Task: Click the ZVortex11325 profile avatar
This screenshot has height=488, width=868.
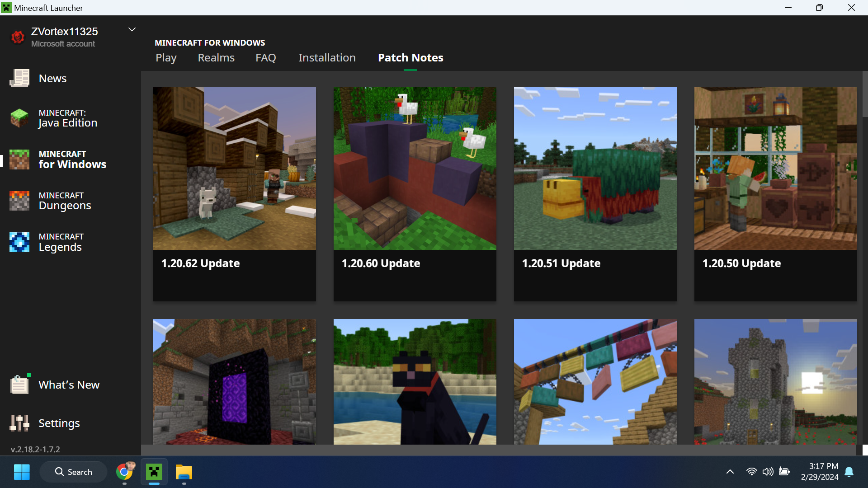Action: tap(18, 37)
